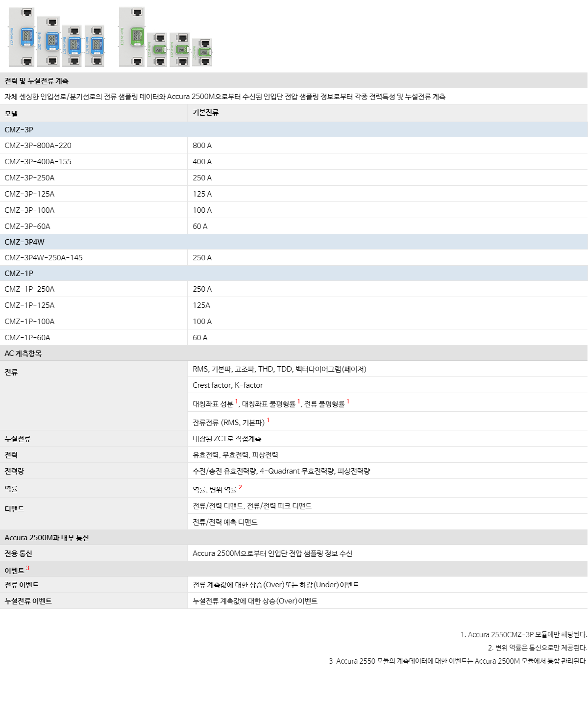Image resolution: width=588 pixels, height=701 pixels.
Task: Select the 'CMZ-1P' group heading row
Action: pos(294,273)
